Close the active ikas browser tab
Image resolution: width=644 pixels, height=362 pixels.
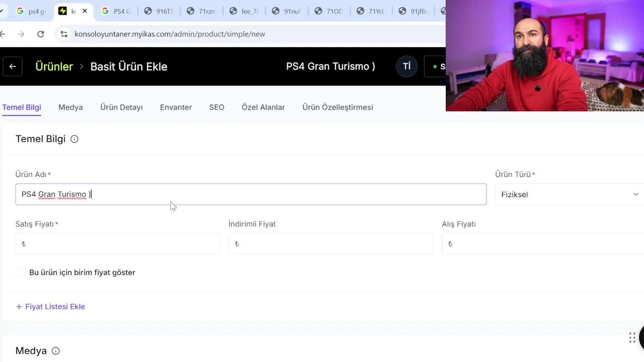tap(85, 11)
